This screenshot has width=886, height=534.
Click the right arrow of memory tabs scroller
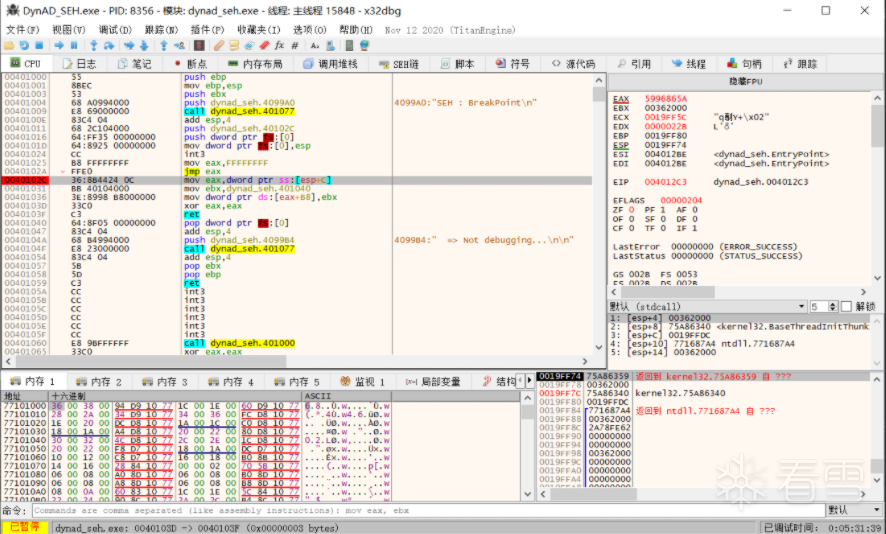point(529,381)
